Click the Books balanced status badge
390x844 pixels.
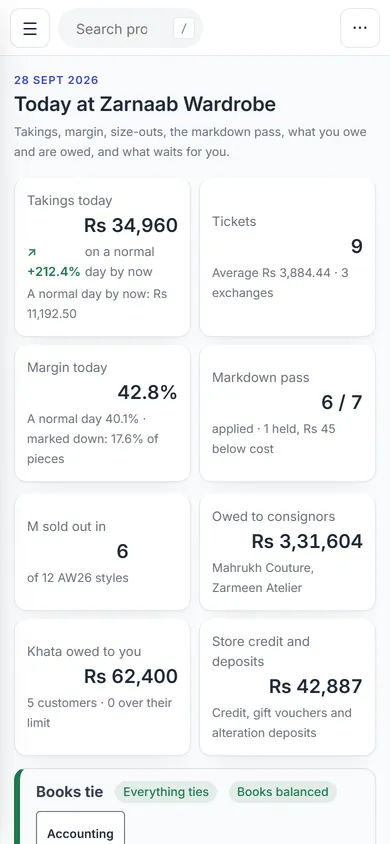(282, 792)
